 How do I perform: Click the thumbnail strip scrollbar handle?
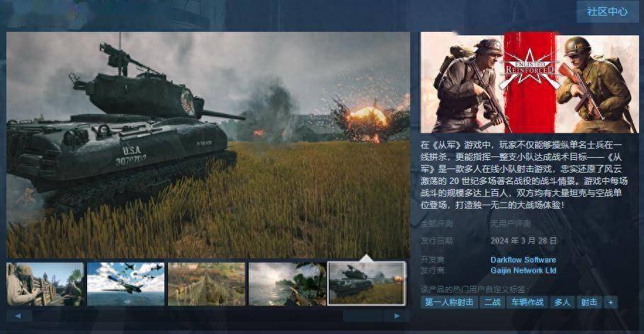(363, 316)
